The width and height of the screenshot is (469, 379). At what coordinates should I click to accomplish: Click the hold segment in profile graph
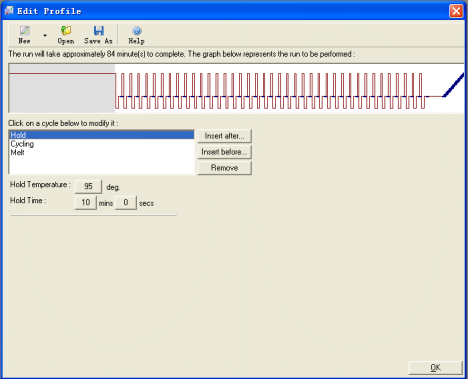62,88
